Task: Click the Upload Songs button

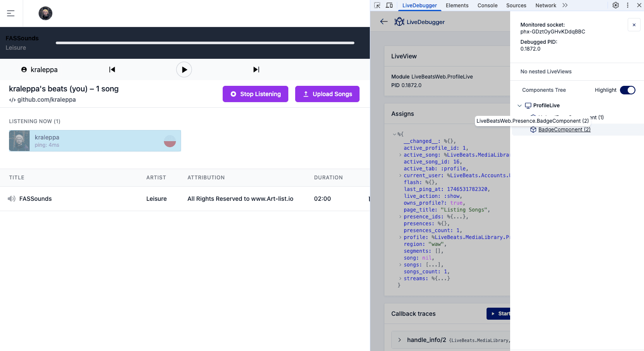Action: tap(327, 94)
